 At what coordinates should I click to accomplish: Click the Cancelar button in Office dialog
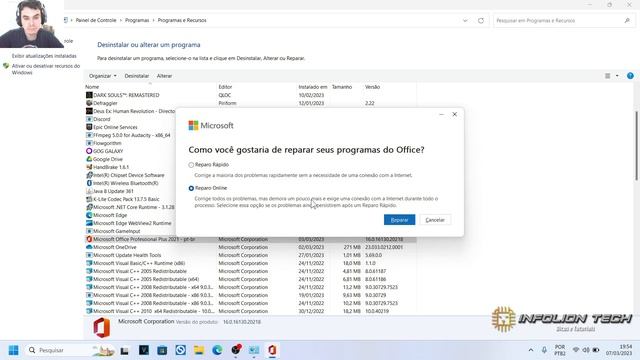[435, 220]
